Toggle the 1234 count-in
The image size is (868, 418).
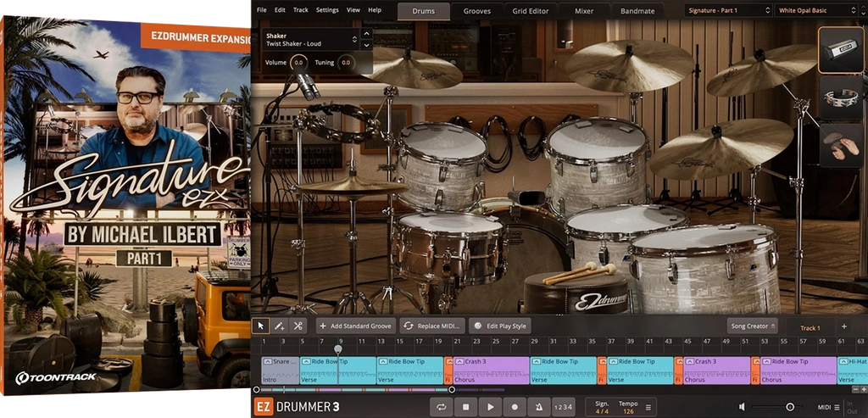click(x=563, y=407)
